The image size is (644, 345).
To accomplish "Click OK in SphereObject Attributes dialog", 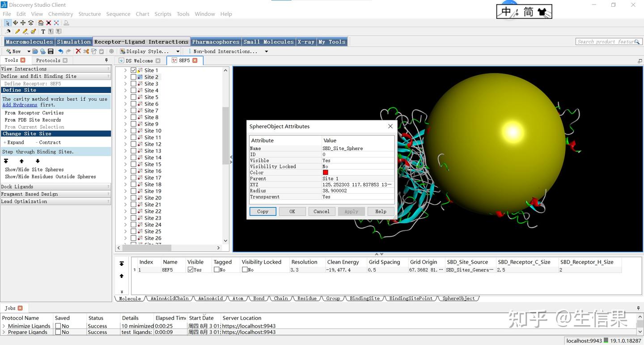I will tap(292, 212).
